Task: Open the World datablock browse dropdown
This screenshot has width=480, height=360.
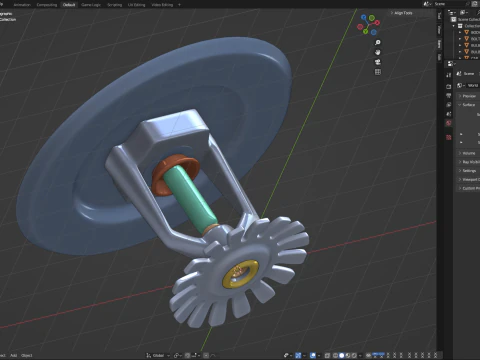Action: (x=461, y=86)
